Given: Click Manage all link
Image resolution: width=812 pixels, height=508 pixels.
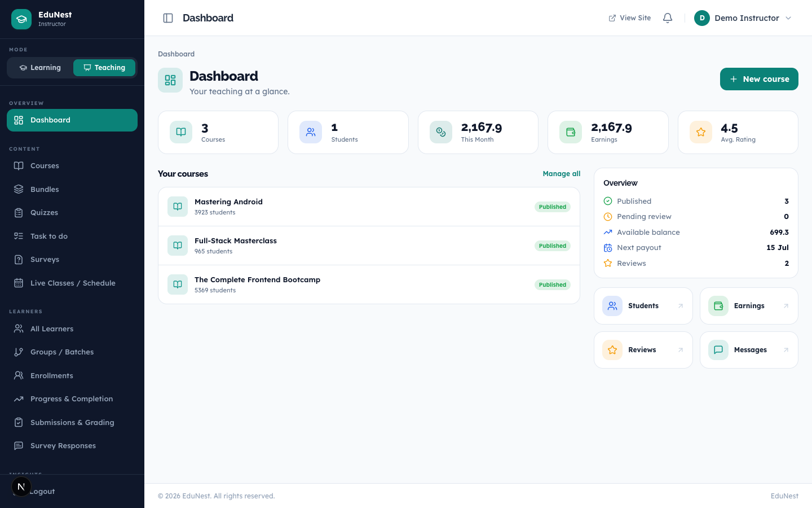Looking at the screenshot, I should click(562, 174).
